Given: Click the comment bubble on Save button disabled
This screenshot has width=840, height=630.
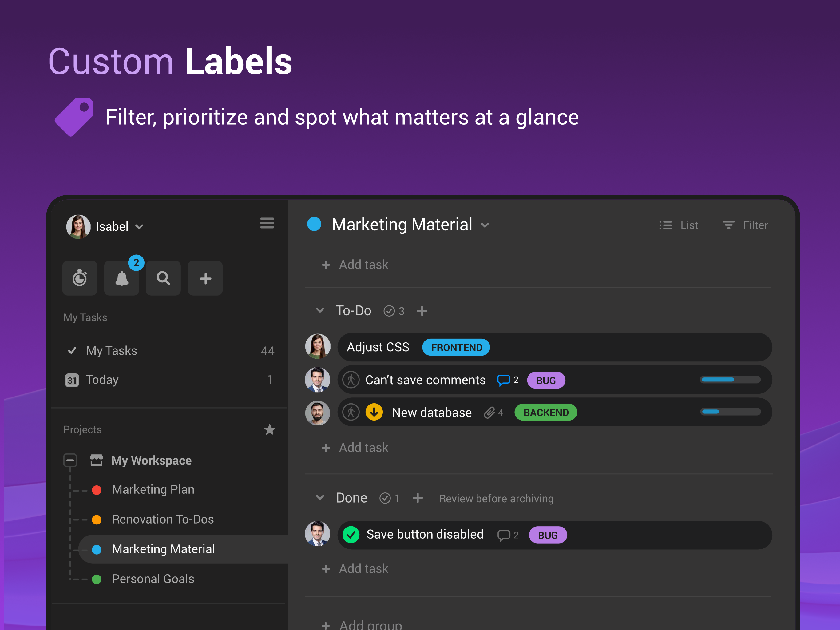Looking at the screenshot, I should [504, 535].
